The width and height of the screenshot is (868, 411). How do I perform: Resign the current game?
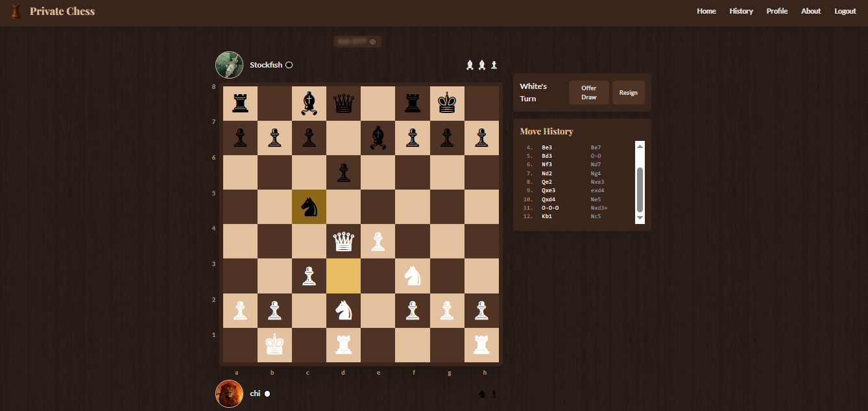pos(628,93)
